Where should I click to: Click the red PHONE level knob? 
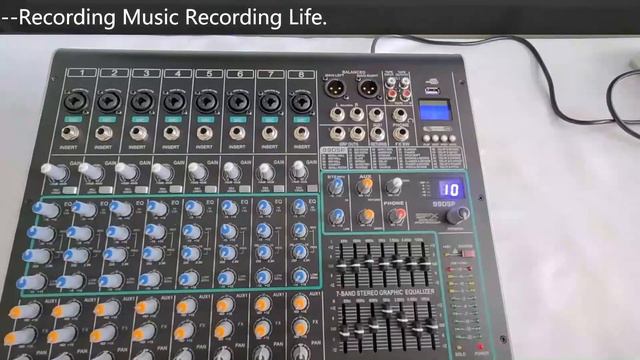point(397,215)
